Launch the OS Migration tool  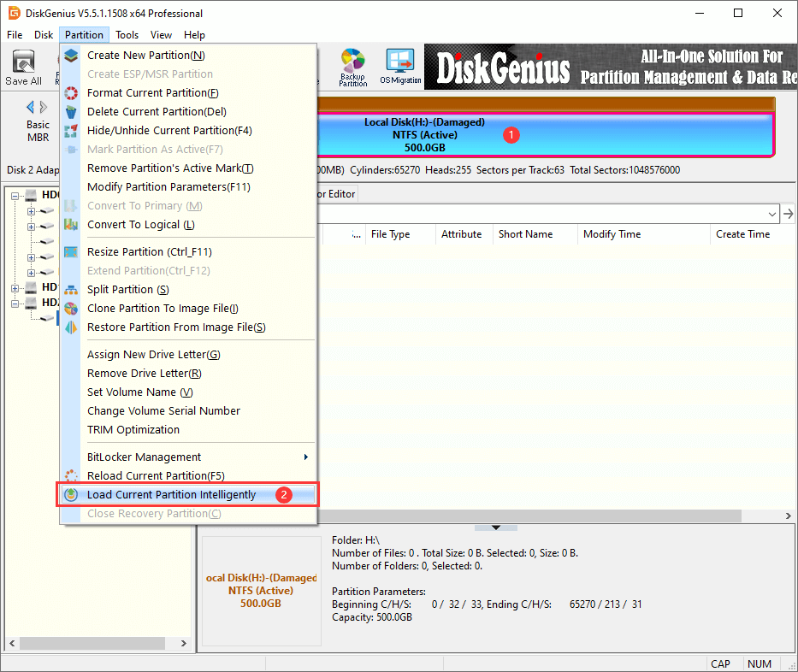click(x=400, y=68)
